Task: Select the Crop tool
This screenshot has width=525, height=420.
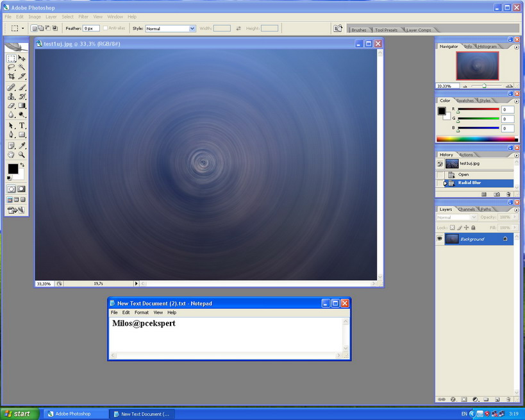Action: pos(12,76)
